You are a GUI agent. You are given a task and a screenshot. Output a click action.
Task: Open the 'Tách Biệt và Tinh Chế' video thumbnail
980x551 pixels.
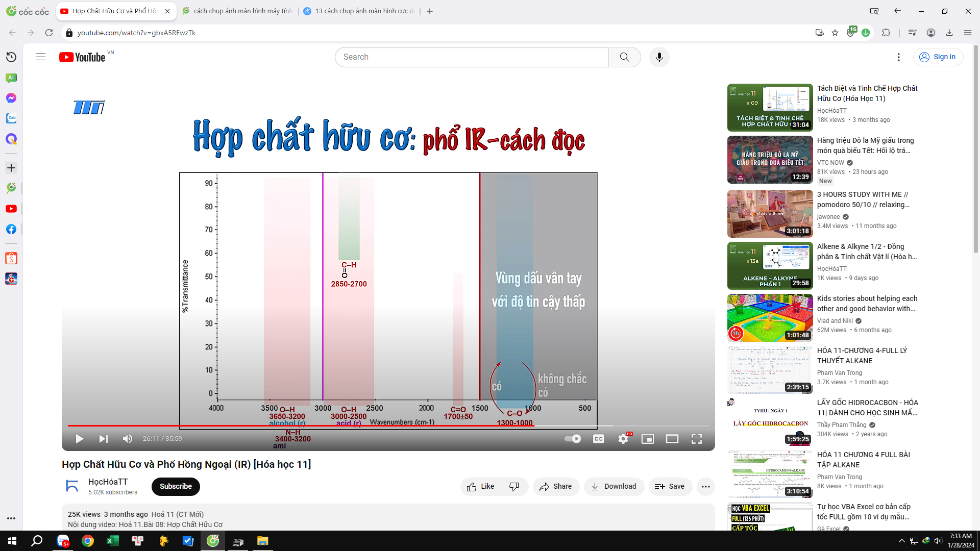[x=770, y=108]
